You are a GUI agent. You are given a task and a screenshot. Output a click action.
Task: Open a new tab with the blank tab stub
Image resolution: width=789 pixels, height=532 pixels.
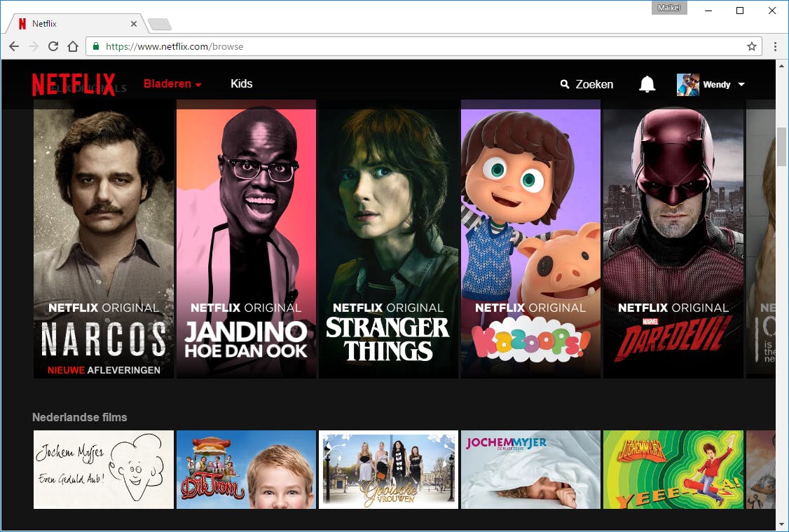[160, 23]
